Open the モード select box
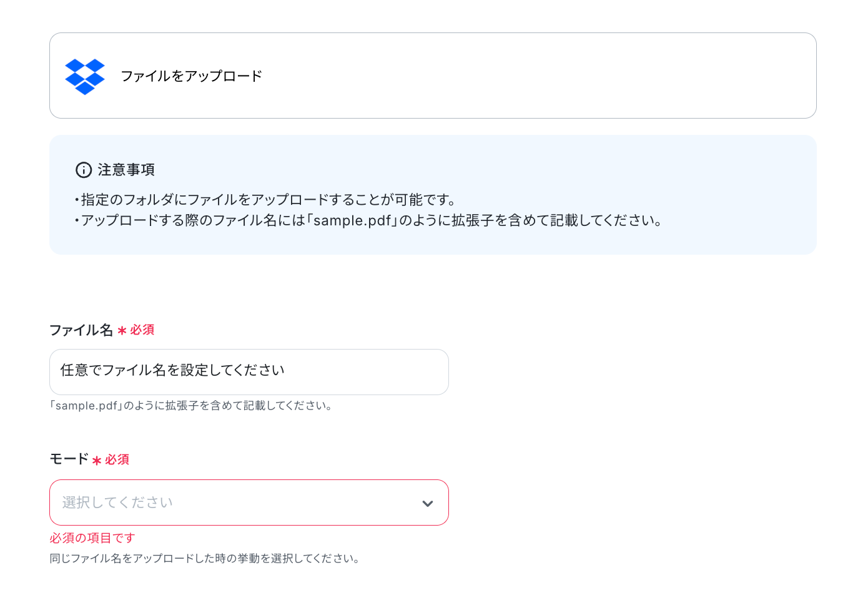Screen dimensions: 868x603 [249, 502]
